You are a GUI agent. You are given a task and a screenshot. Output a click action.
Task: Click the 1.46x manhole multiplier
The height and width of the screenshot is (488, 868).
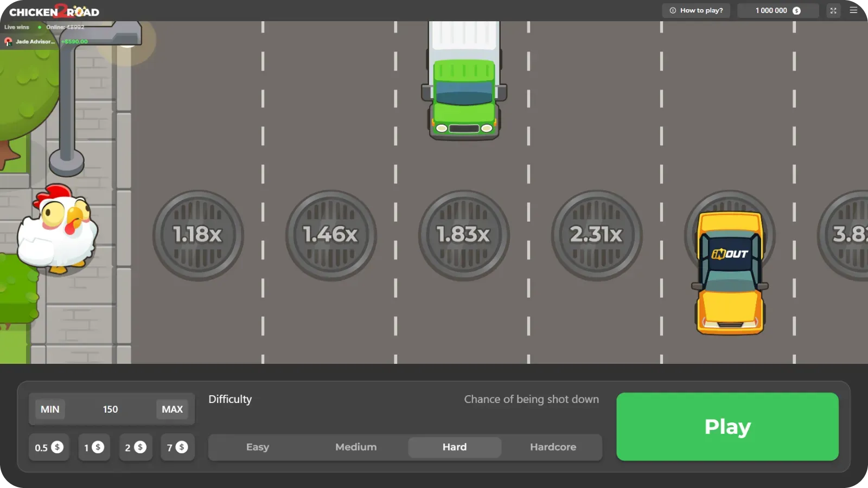(331, 235)
